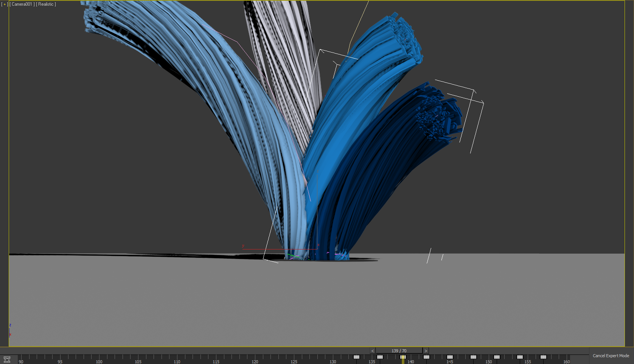Click the Cancel Expert Mode button
This screenshot has width=634, height=364.
pyautogui.click(x=611, y=356)
